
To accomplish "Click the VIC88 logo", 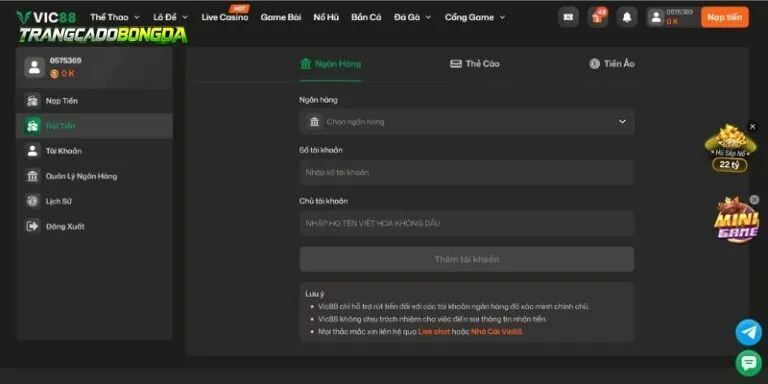I will [x=46, y=18].
